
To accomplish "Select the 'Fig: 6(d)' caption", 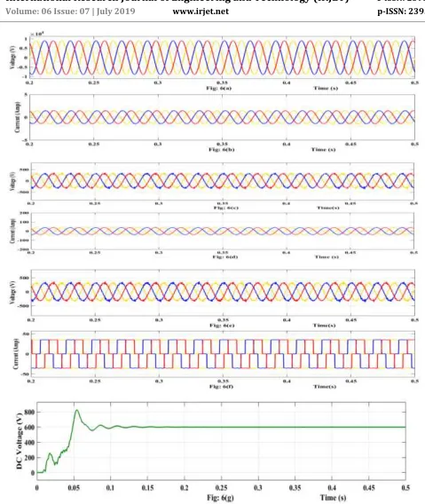I will pyautogui.click(x=225, y=256).
